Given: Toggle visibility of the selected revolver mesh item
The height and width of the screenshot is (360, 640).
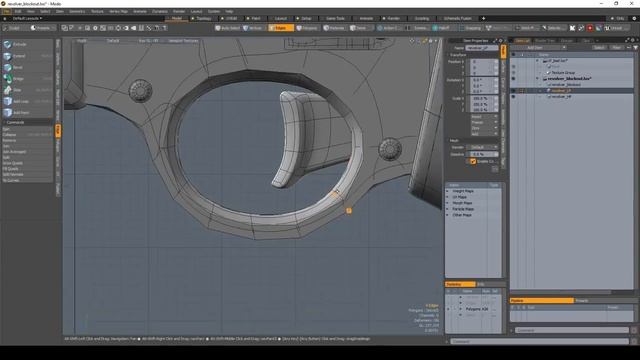Looking at the screenshot, I should pyautogui.click(x=513, y=91).
